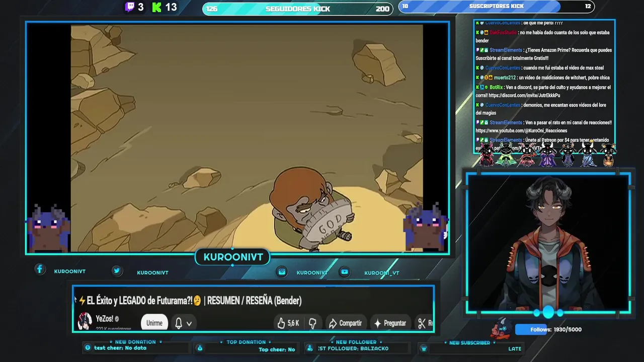Screen dimensions: 644x362
Task: Click the Instagram camera icon
Action: coord(282,271)
